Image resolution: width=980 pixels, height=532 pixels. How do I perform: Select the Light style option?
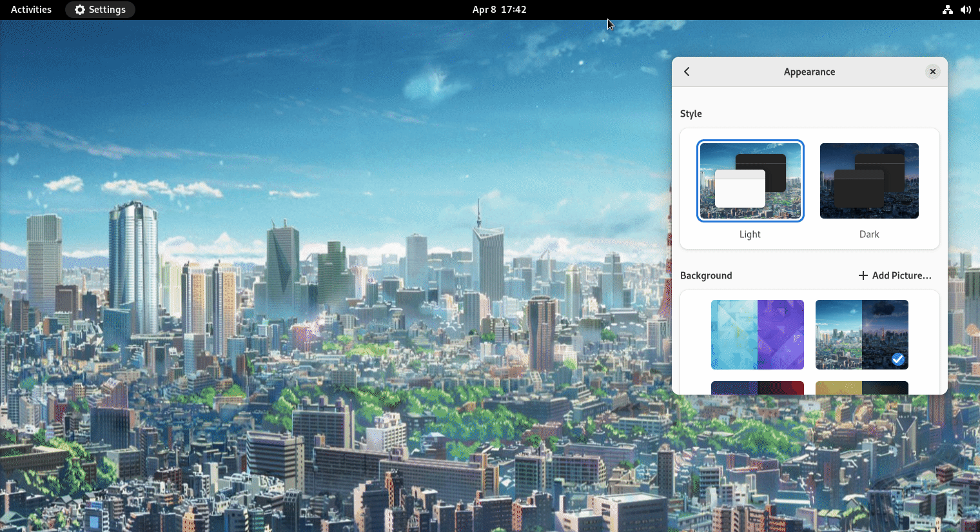tap(750, 181)
